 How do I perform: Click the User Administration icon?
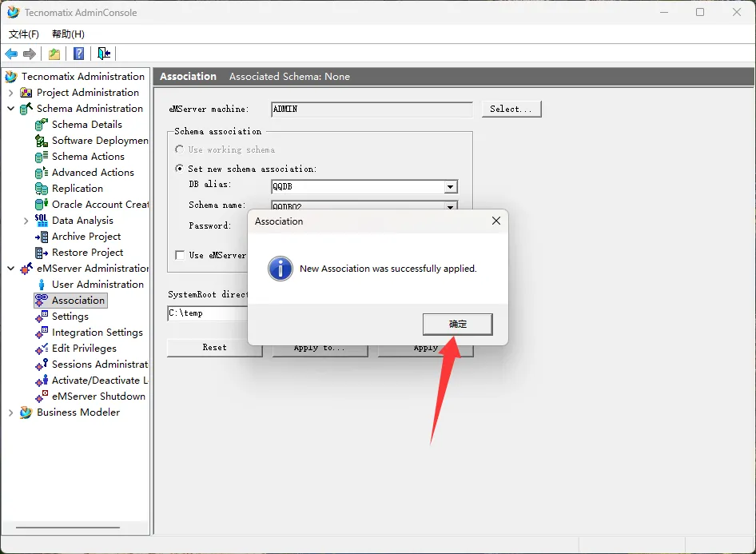point(42,285)
